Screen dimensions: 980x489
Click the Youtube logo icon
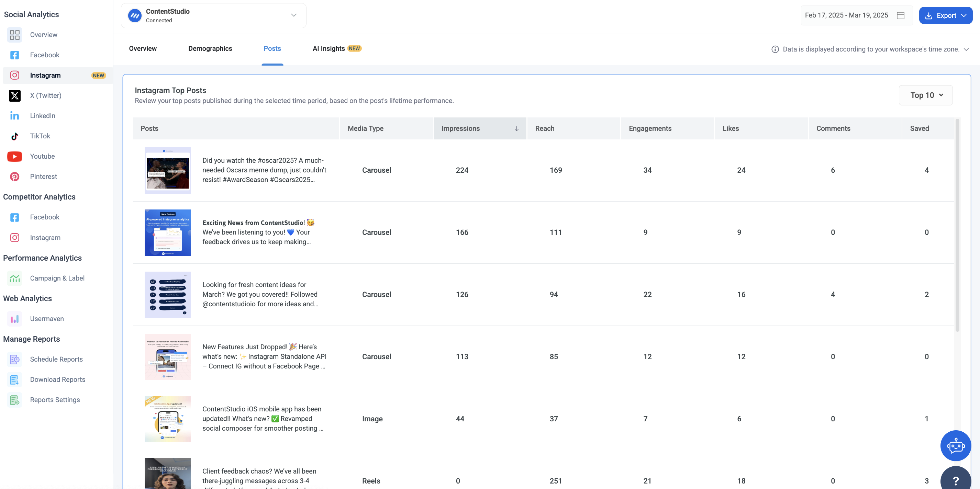14,156
